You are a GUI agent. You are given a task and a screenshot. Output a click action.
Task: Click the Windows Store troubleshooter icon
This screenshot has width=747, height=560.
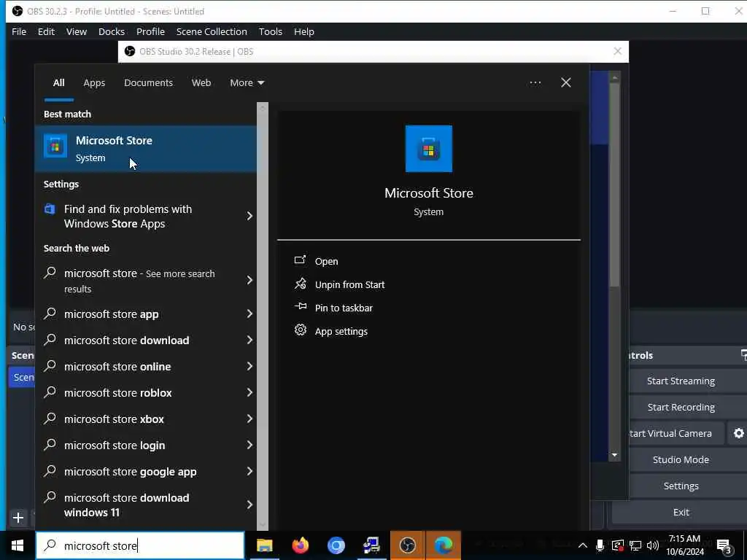click(x=50, y=209)
